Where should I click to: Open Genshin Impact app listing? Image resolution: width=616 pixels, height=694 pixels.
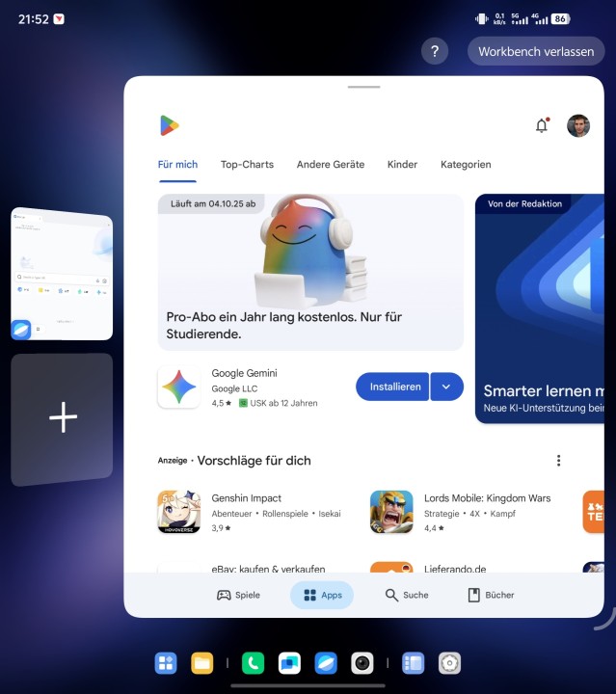tap(178, 512)
